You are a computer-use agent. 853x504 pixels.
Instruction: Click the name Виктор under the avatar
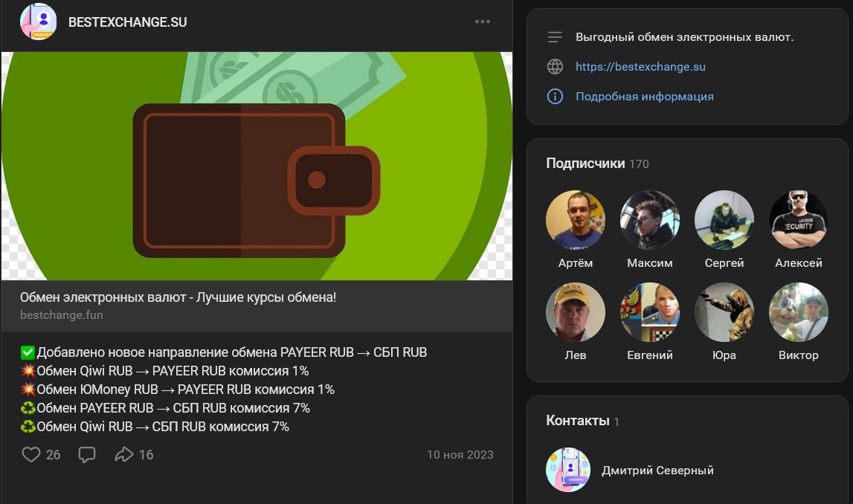799,355
